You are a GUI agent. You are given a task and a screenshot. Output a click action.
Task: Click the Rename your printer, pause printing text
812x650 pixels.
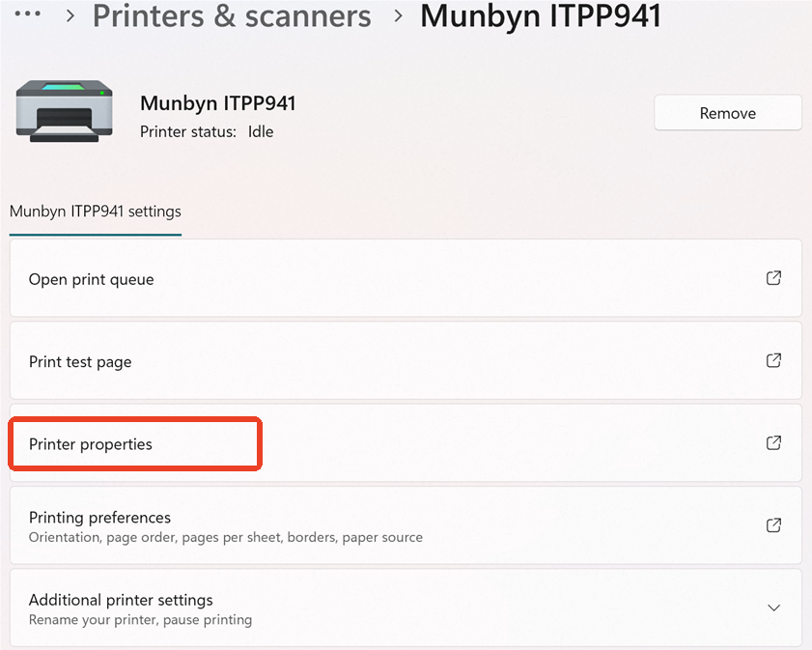[140, 620]
